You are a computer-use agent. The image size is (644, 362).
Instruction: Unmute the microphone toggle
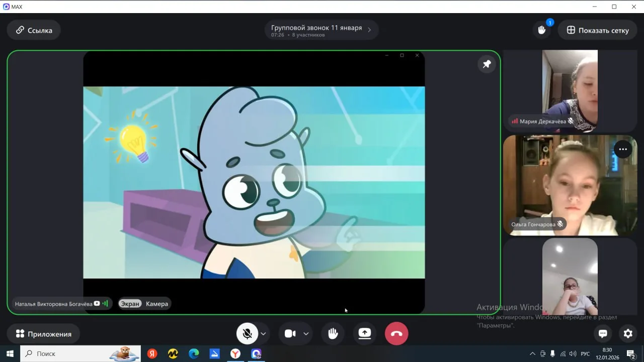[x=247, y=334]
